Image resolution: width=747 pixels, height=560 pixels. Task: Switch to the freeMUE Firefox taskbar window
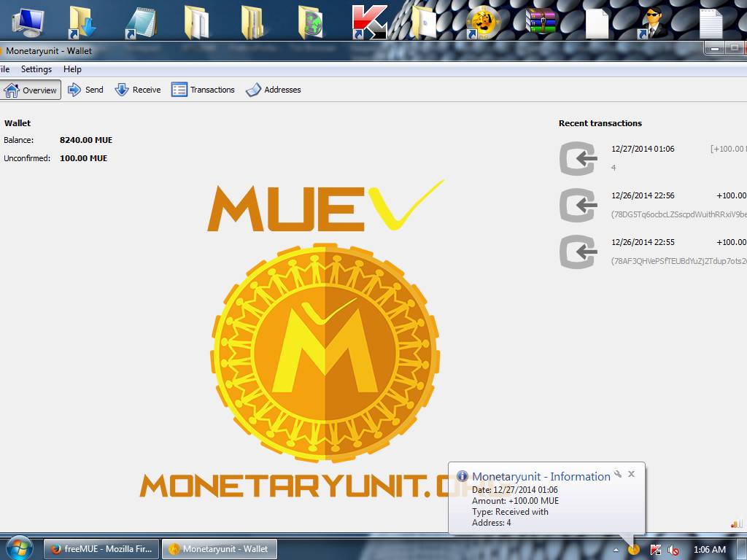(101, 548)
